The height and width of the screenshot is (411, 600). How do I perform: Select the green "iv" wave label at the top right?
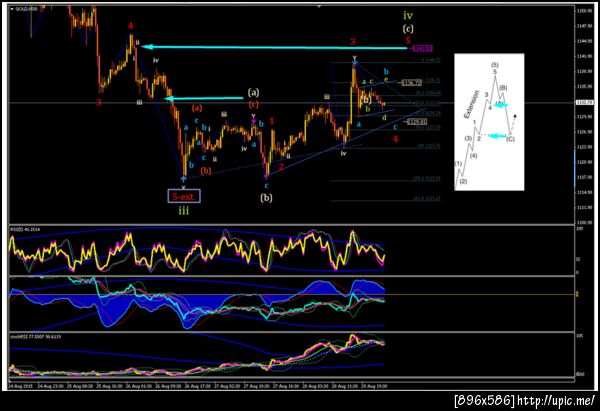408,16
